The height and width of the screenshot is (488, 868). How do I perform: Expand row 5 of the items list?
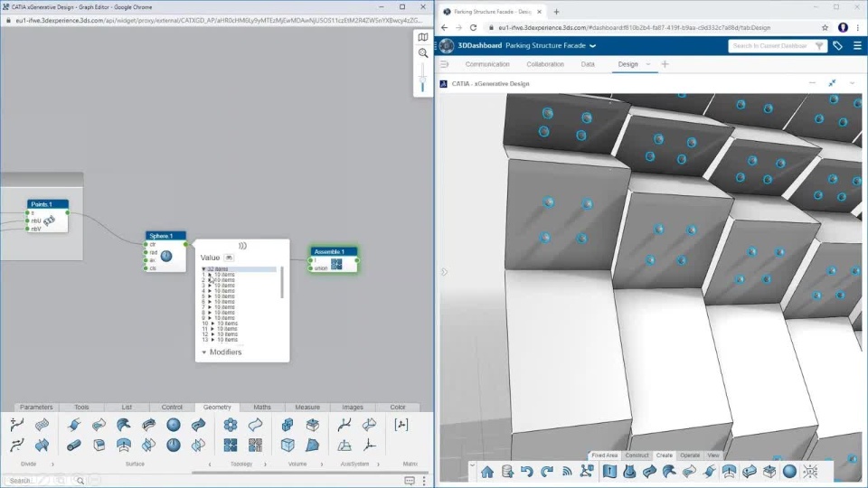tap(209, 296)
